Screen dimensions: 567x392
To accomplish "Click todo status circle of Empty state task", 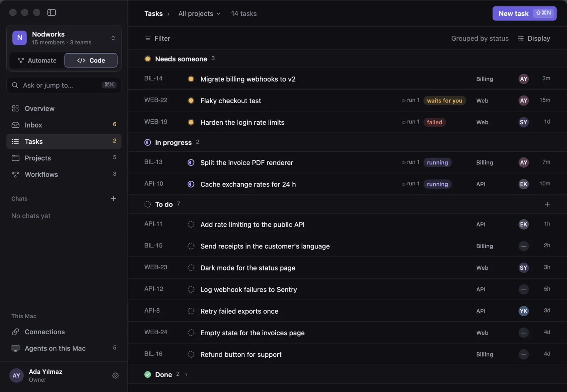I will [191, 332].
